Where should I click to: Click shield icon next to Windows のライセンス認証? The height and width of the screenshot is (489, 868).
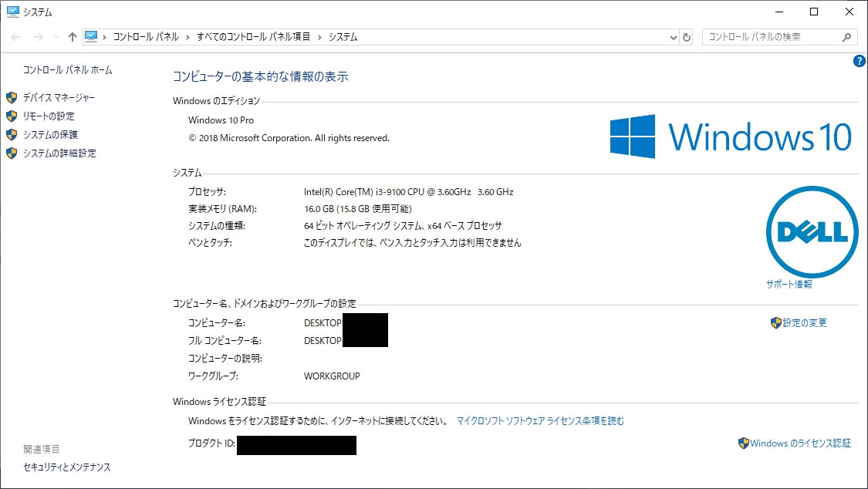tap(744, 443)
